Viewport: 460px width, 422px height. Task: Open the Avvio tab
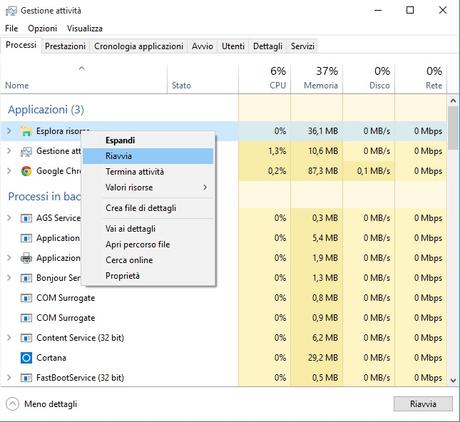202,46
